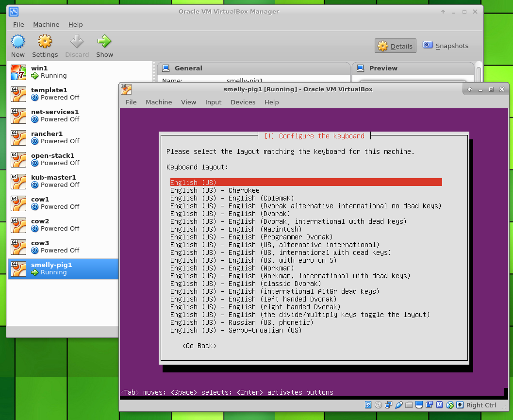513x420 pixels.
Task: Click the Details gear button
Action: (x=395, y=46)
